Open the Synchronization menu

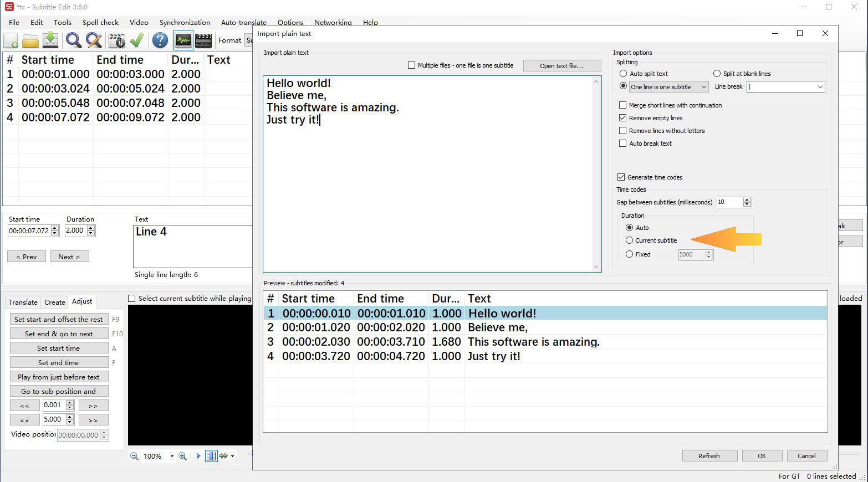[185, 22]
